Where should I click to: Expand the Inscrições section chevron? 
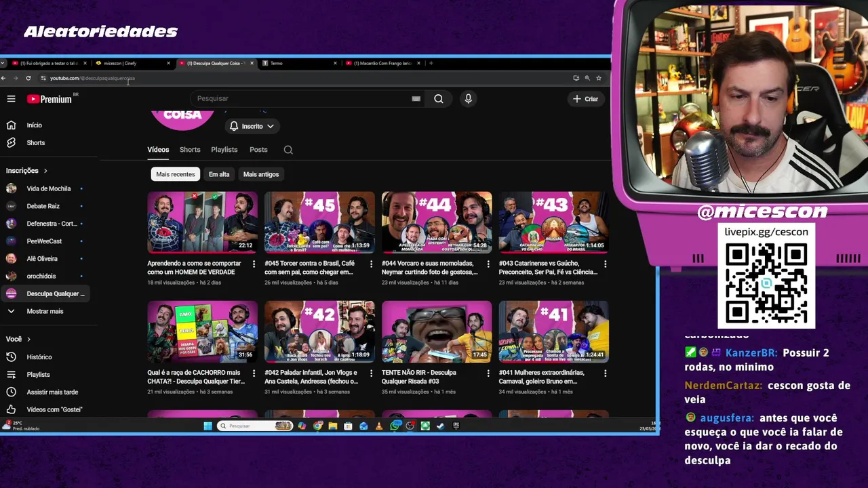(x=45, y=171)
